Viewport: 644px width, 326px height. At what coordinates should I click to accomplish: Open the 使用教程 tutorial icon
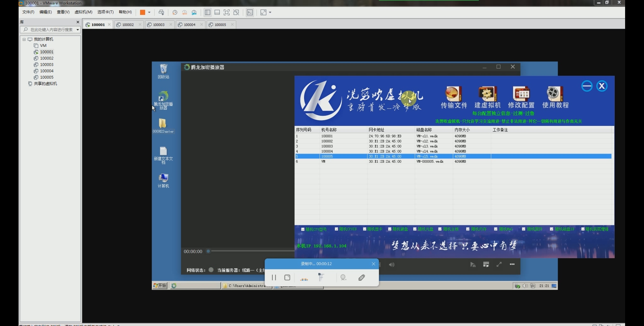coord(555,98)
